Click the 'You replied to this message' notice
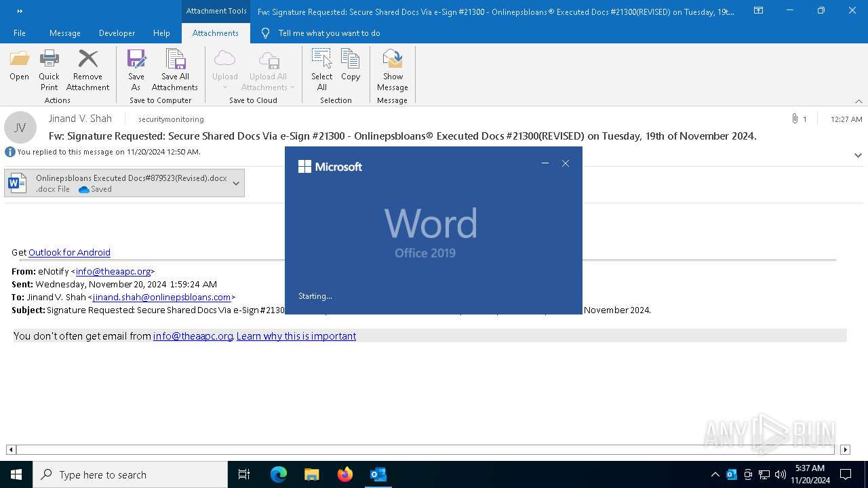 coord(108,152)
